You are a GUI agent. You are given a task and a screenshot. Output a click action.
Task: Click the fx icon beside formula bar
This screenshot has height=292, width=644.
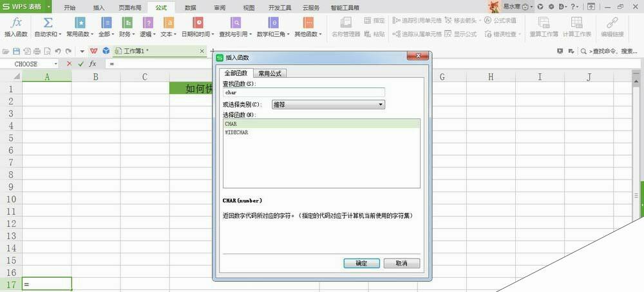(x=93, y=64)
